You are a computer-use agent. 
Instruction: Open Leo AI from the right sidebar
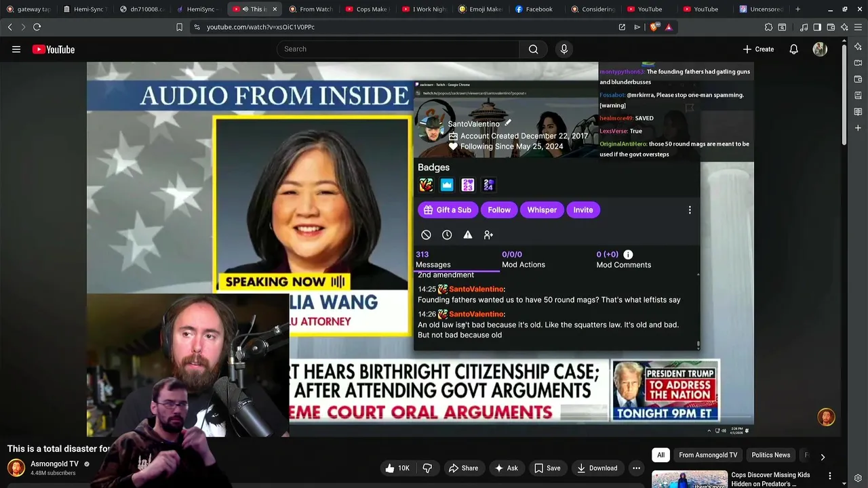[858, 47]
